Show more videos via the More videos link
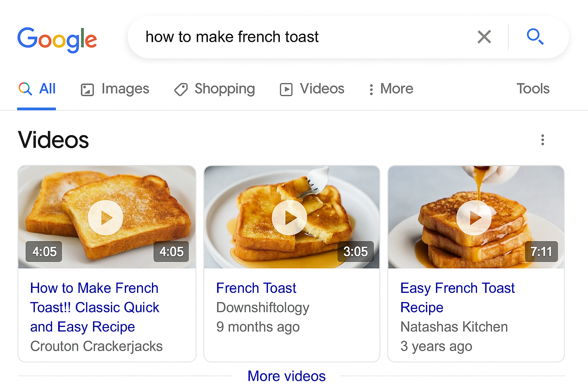 (286, 376)
